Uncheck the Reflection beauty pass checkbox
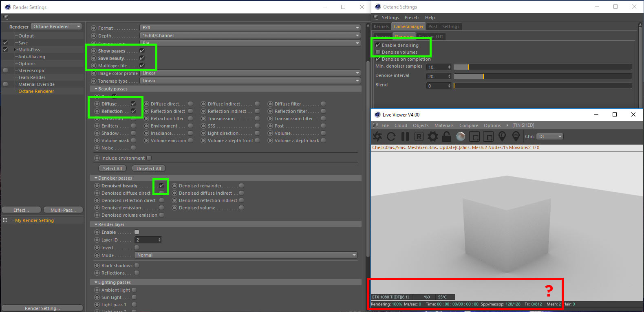The width and height of the screenshot is (644, 312). (133, 111)
